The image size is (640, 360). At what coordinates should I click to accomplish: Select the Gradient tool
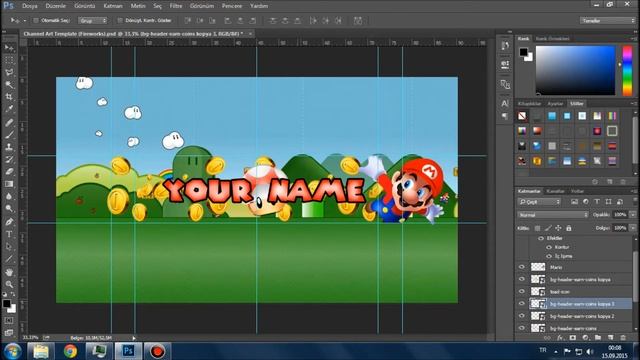[x=9, y=184]
